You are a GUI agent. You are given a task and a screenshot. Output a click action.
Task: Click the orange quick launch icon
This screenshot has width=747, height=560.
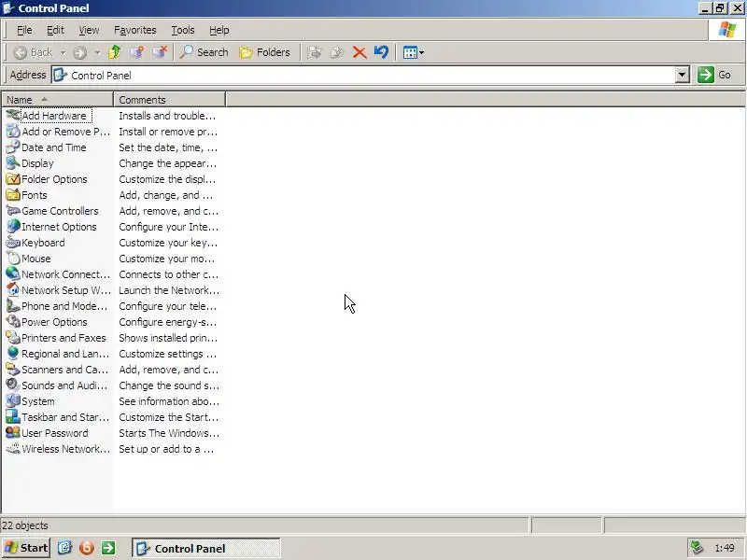tap(87, 548)
